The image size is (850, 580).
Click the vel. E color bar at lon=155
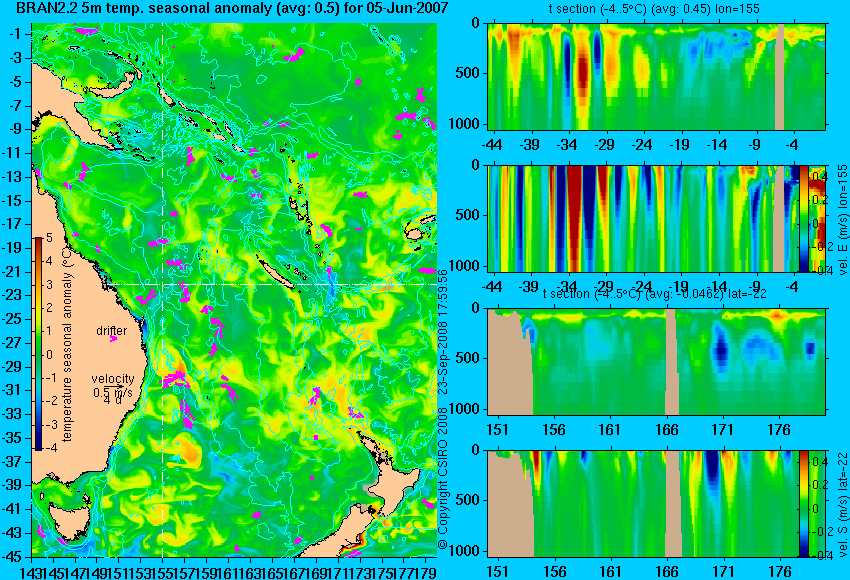[x=804, y=218]
